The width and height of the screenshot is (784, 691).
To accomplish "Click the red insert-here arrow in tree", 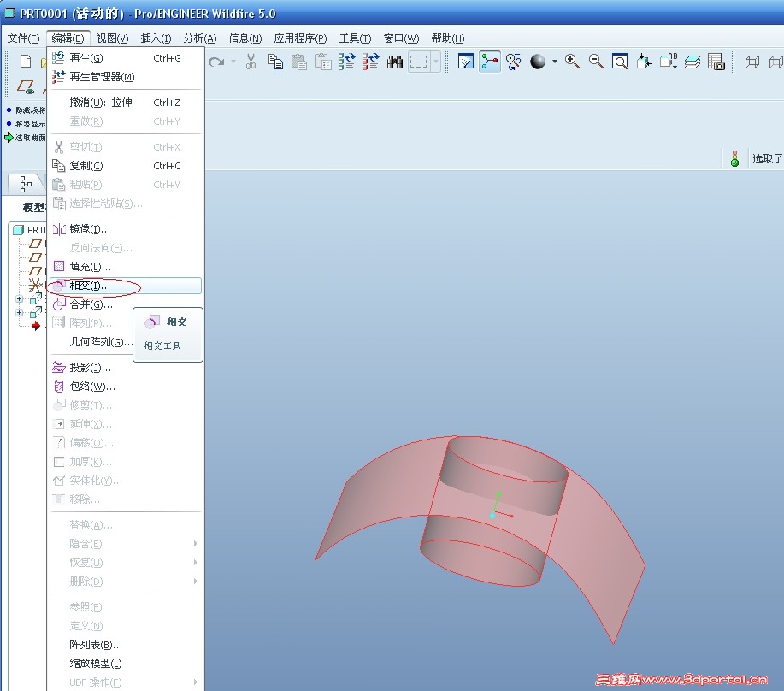I will click(36, 326).
